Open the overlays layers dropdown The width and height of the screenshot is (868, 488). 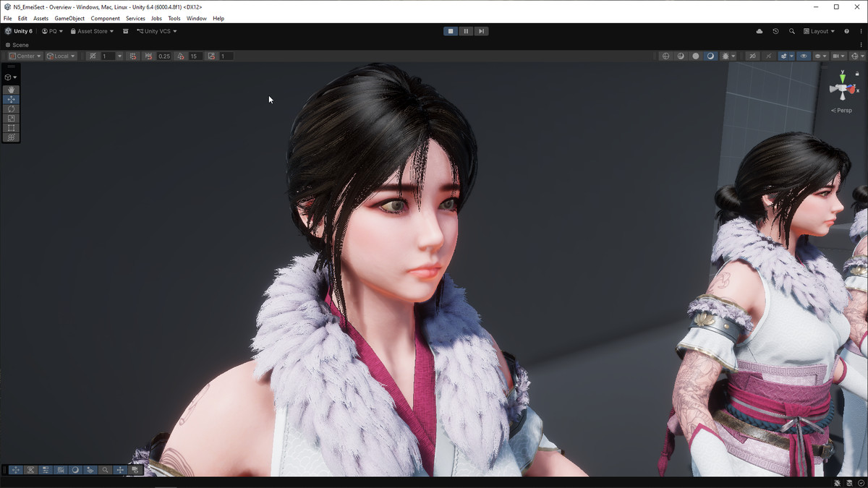coord(820,56)
